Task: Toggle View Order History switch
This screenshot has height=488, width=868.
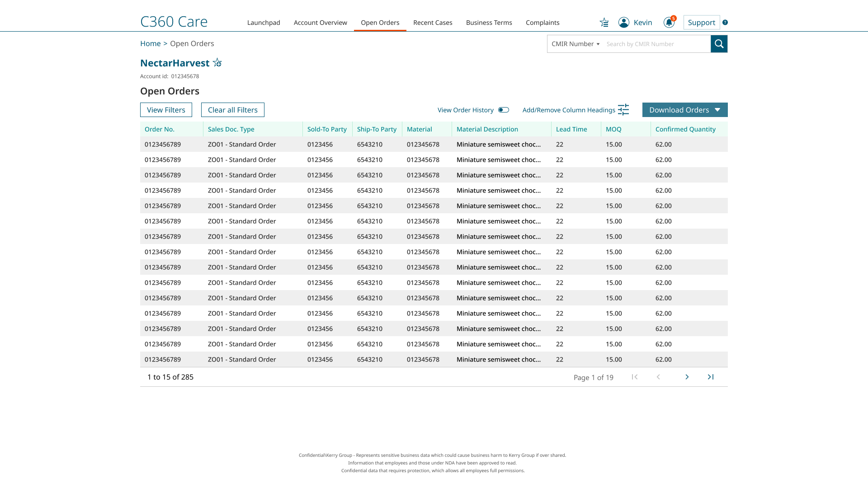Action: point(504,110)
